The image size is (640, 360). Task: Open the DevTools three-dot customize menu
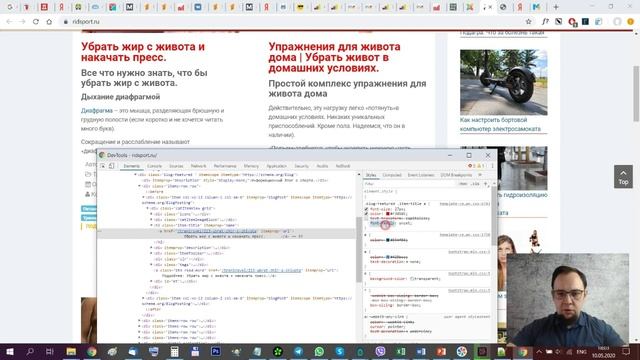[x=492, y=166]
